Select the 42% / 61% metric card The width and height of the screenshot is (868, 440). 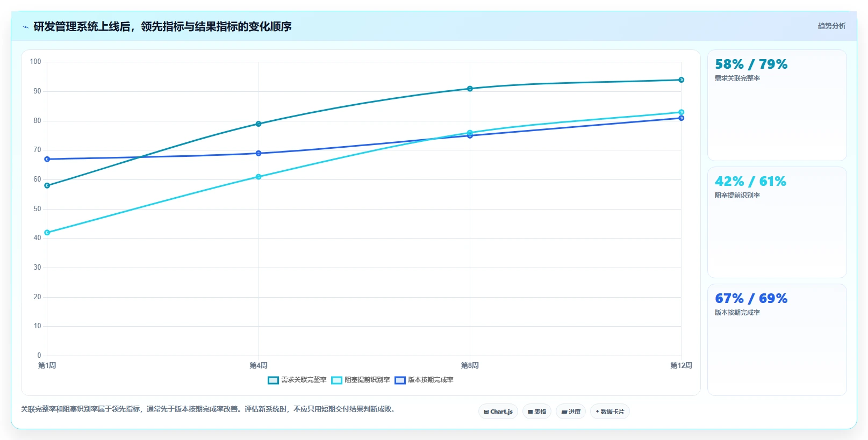pos(777,222)
